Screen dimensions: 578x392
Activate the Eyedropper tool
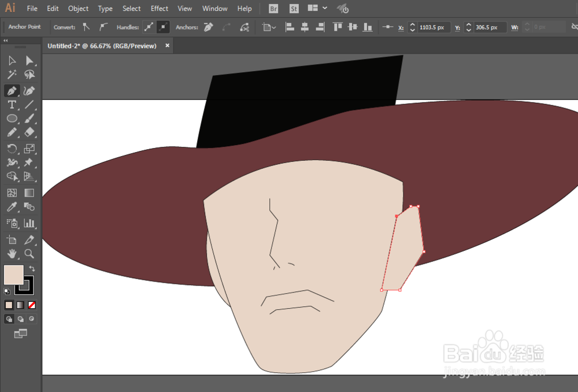pyautogui.click(x=12, y=207)
